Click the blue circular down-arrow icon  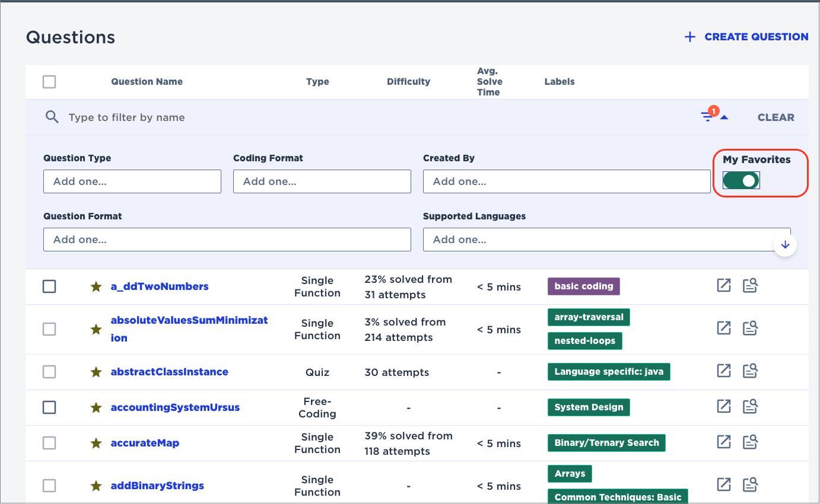[x=784, y=244]
